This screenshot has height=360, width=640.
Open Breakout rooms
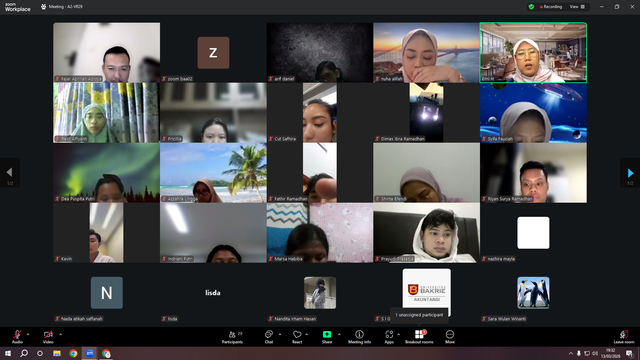click(x=419, y=337)
